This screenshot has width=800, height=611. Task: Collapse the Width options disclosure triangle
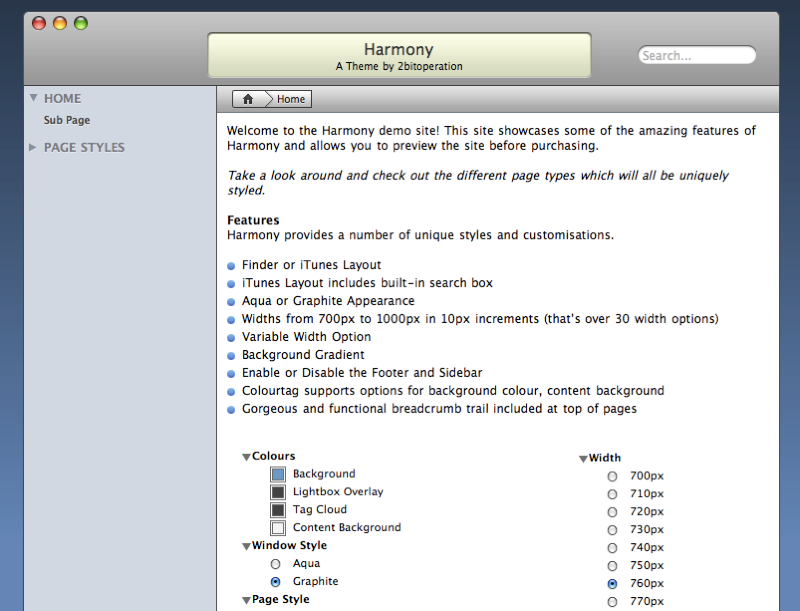(583, 459)
